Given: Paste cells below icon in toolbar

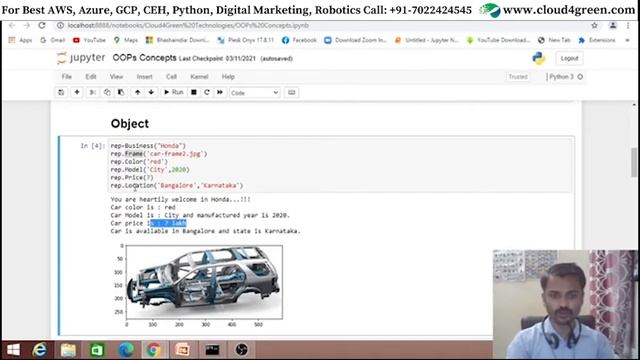Looking at the screenshot, I should 121,93.
